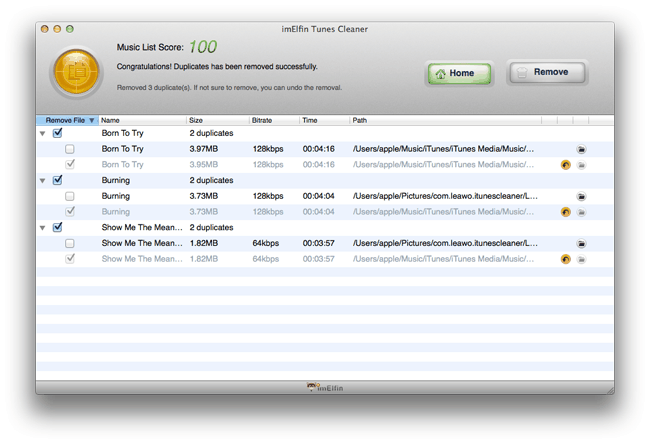
Task: Click the imElfin logo in the footer
Action: pos(325,388)
